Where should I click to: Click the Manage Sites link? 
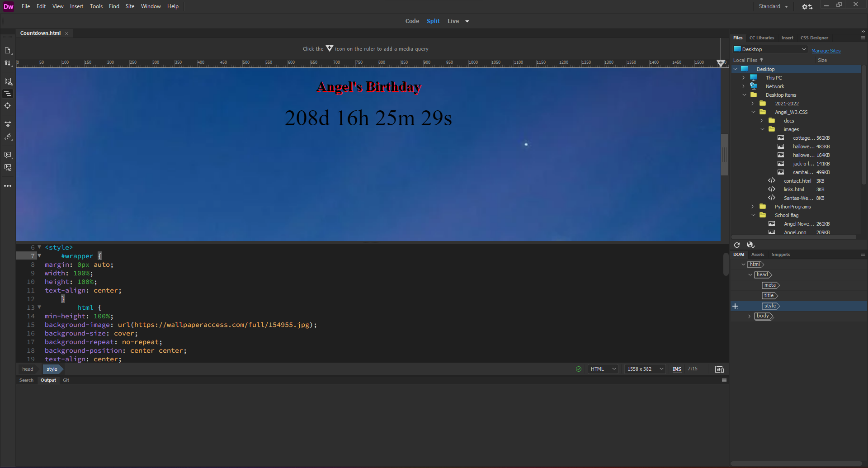tap(826, 51)
